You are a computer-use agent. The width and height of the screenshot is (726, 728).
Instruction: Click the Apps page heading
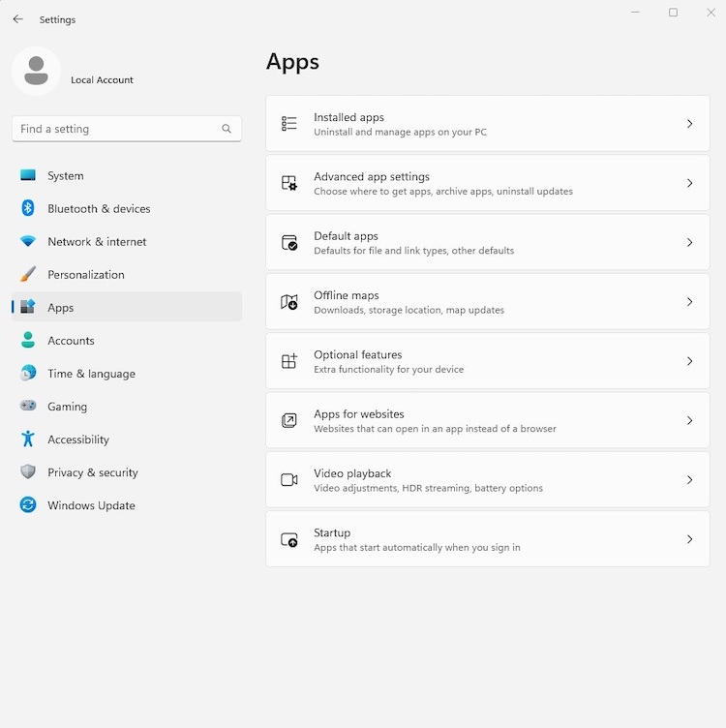click(292, 62)
